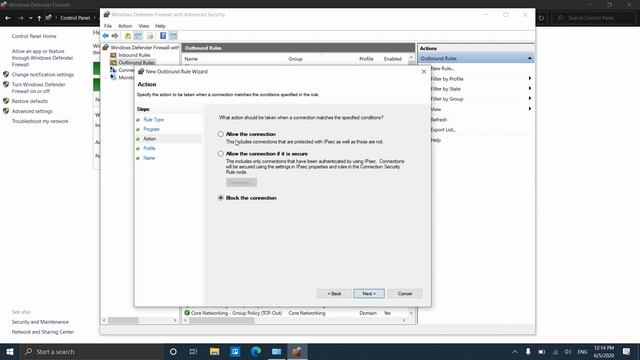Screen dimensions: 640x360
Task: Expand the Filter by Profile submenu arrow
Action: tap(530, 78)
